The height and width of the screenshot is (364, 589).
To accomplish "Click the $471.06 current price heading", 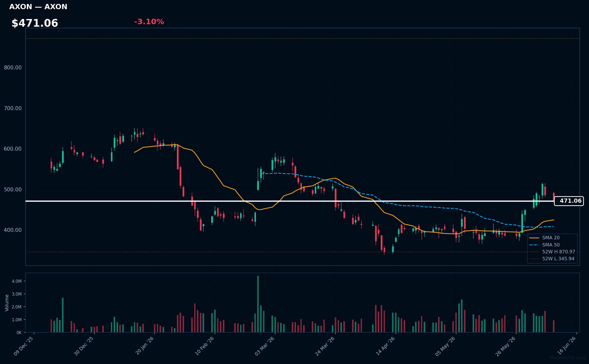I will (35, 23).
